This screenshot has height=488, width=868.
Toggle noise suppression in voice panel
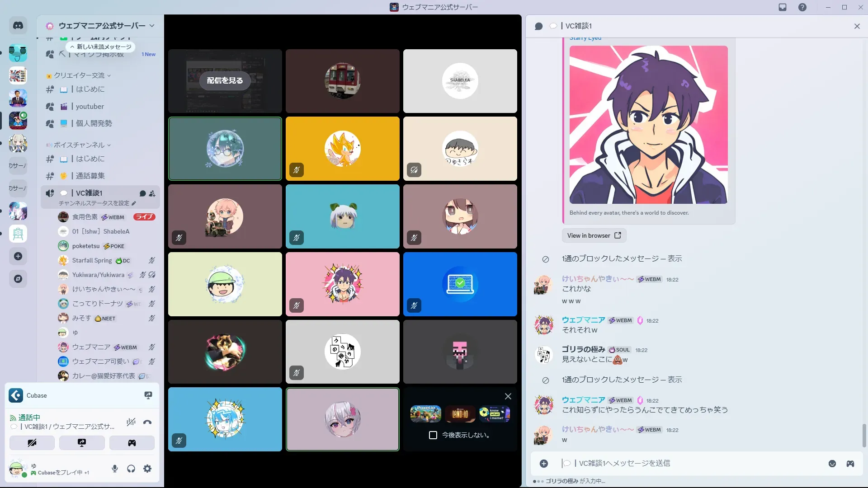click(131, 422)
